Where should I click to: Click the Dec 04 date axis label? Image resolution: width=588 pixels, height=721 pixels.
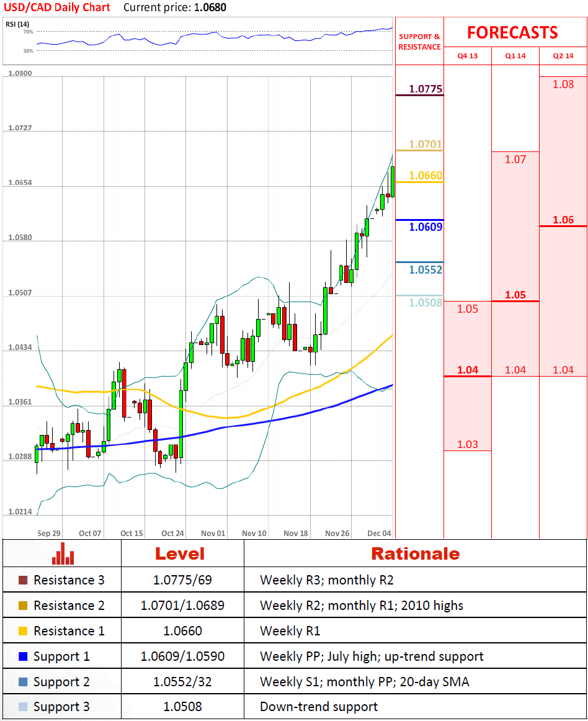[x=379, y=534]
